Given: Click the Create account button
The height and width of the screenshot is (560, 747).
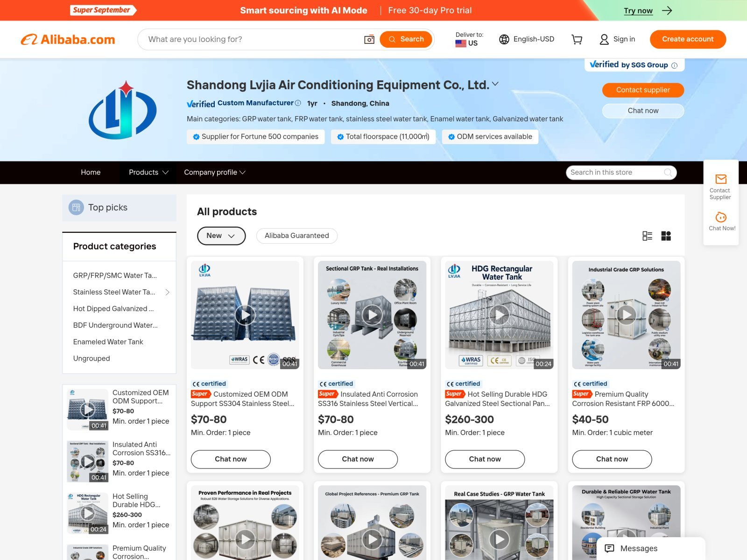Looking at the screenshot, I should (x=688, y=39).
